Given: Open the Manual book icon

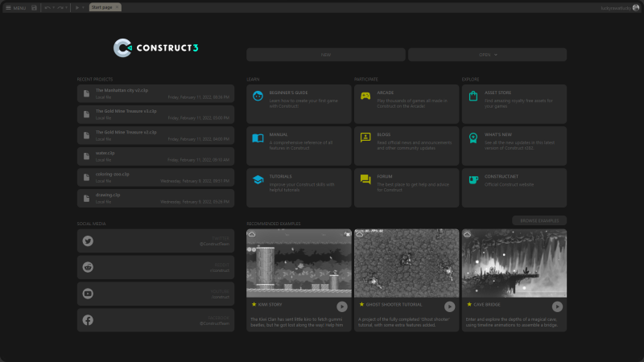Looking at the screenshot, I should [258, 138].
